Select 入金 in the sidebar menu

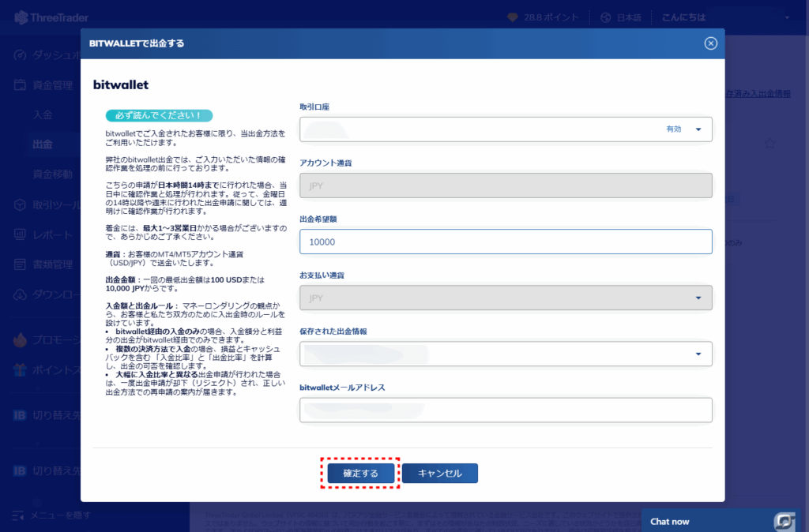pyautogui.click(x=43, y=114)
